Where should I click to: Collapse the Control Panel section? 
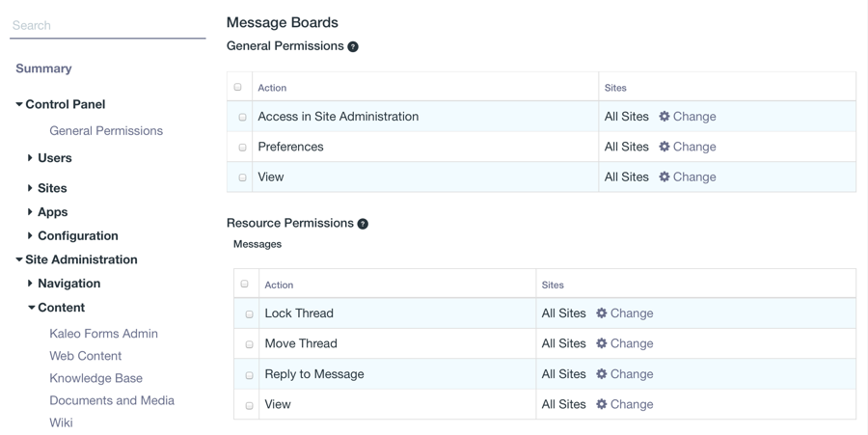(19, 104)
